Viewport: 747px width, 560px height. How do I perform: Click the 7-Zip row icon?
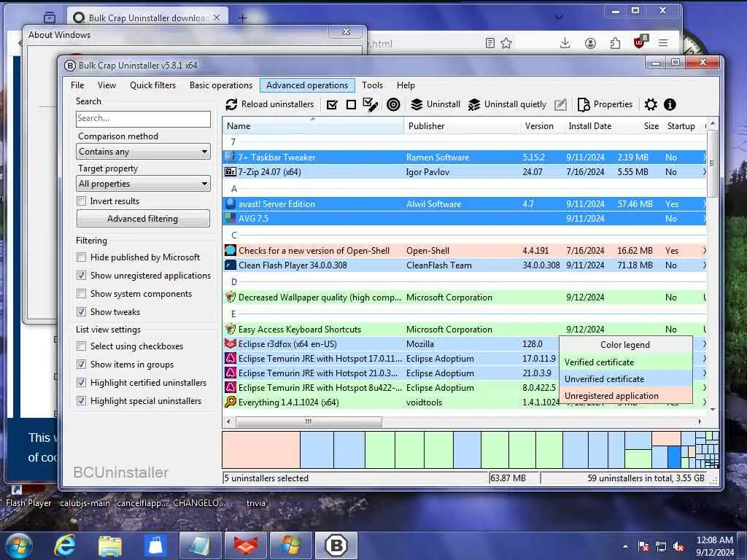[230, 171]
